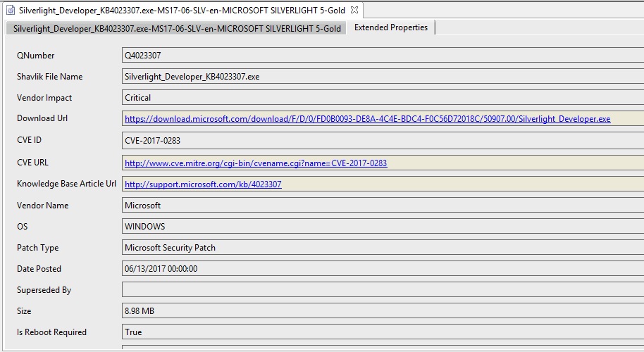Click the Vendor Impact field showing Critical
Viewport: 644px width, 352px height.
pos(383,98)
